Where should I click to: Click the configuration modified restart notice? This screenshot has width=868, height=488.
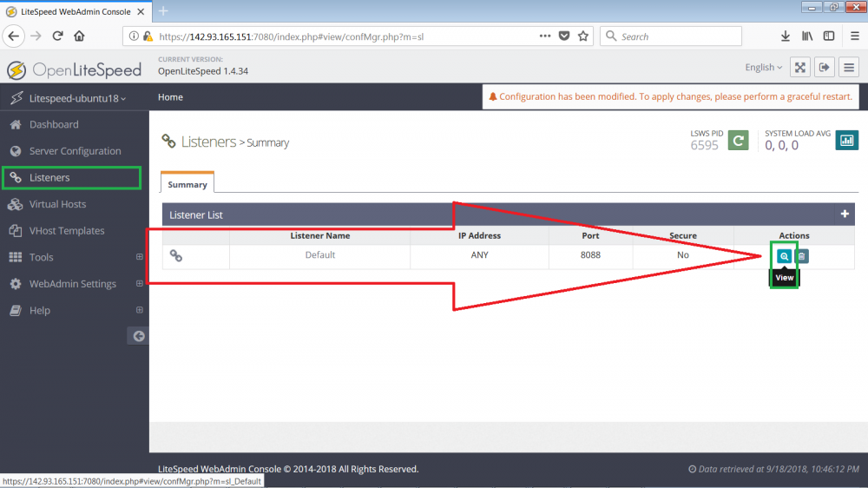tap(670, 97)
